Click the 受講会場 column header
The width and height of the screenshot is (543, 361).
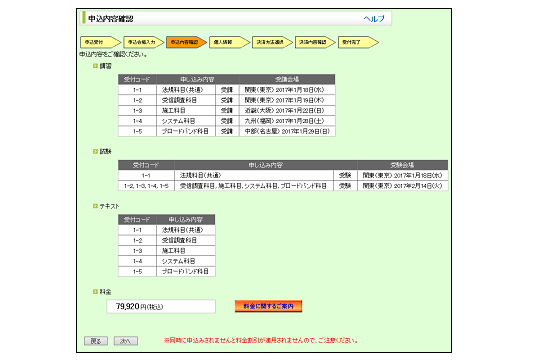(287, 79)
